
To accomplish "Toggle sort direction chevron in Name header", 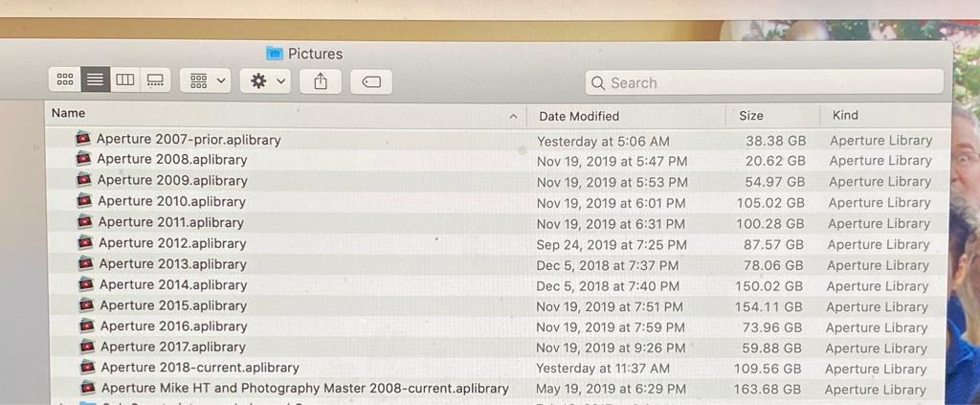I will tap(513, 116).
